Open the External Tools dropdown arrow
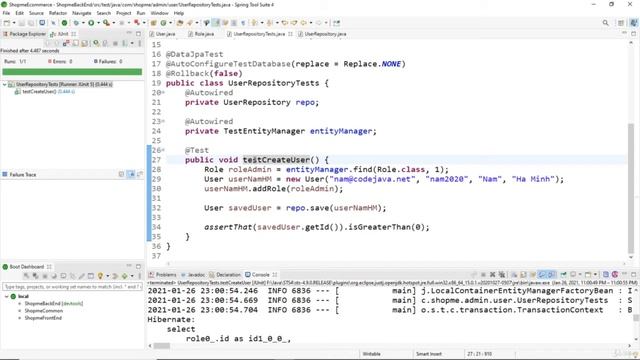The image size is (640, 360). tap(113, 23)
